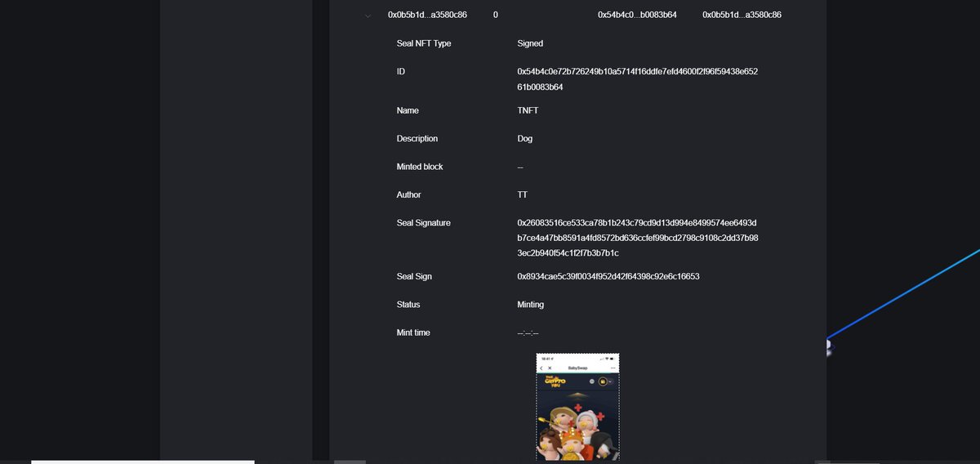The image size is (980, 464).
Task: Click the first 0x0b5b1d...a3580c86 address next to the chevron
Action: (x=427, y=16)
